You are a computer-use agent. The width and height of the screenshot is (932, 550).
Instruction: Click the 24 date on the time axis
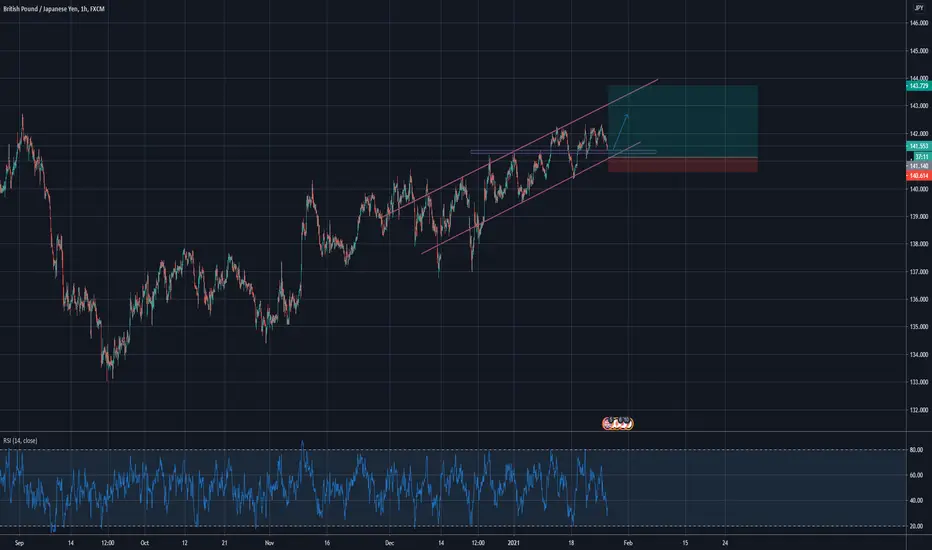(x=725, y=543)
